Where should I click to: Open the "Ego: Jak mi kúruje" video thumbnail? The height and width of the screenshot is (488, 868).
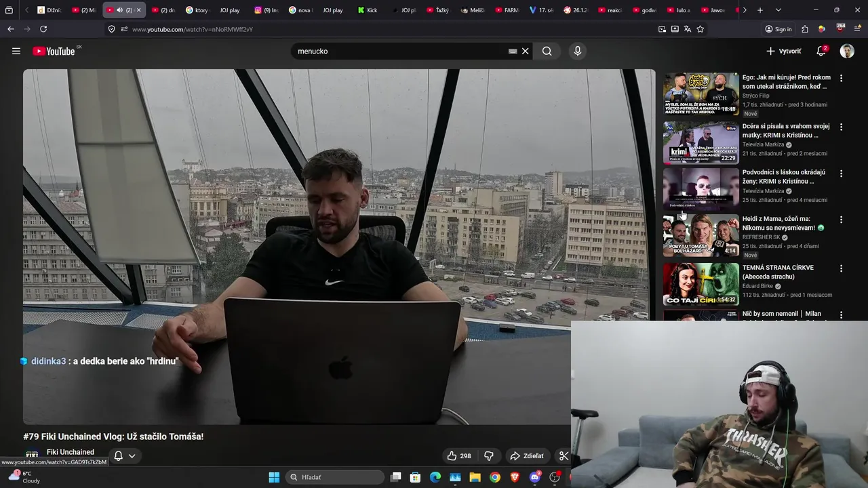701,94
